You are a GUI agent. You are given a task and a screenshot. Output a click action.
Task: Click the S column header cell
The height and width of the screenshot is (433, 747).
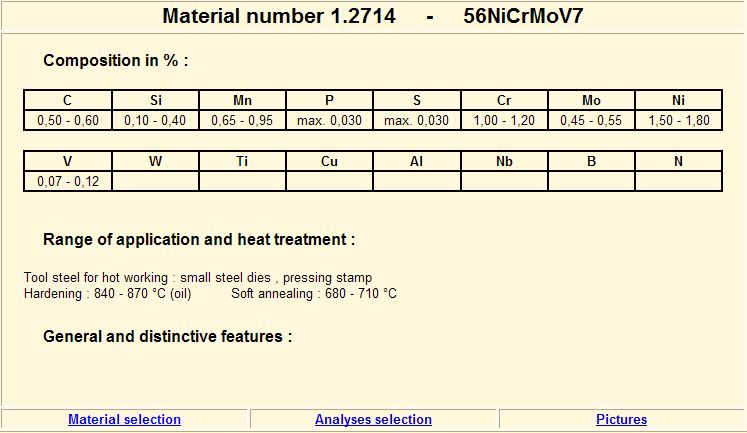[417, 100]
